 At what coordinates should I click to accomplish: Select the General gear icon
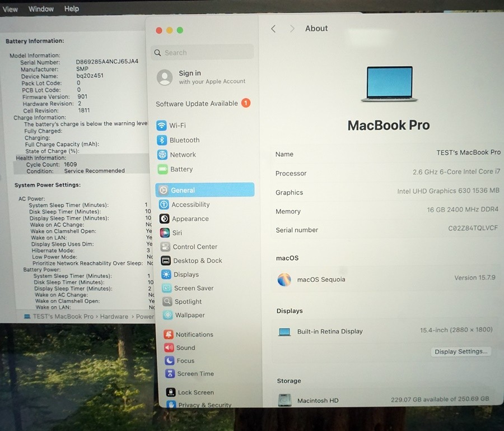click(164, 190)
